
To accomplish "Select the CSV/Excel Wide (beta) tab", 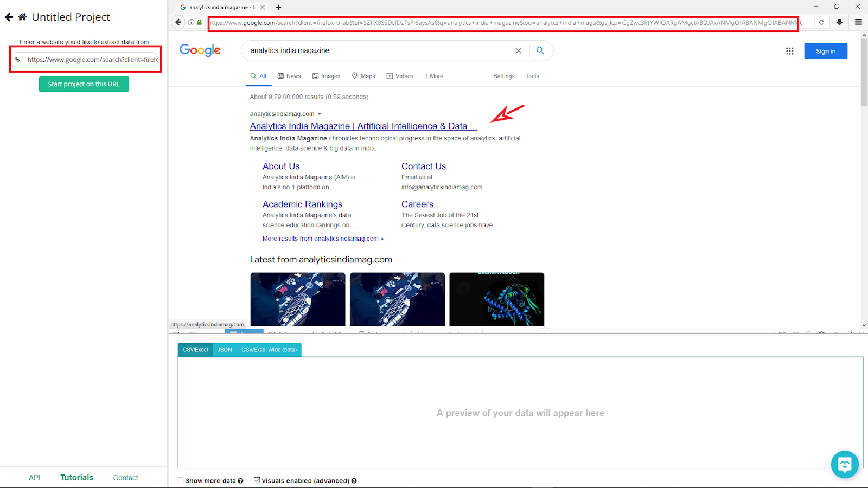I will pyautogui.click(x=269, y=350).
